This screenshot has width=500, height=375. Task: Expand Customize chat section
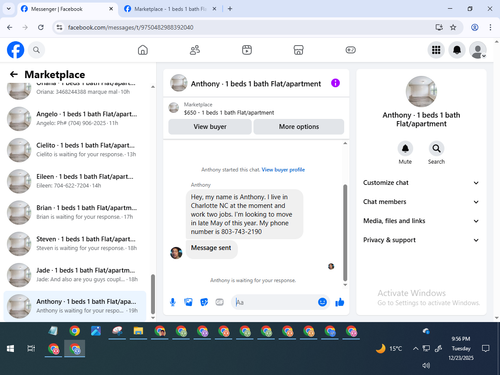[421, 183]
